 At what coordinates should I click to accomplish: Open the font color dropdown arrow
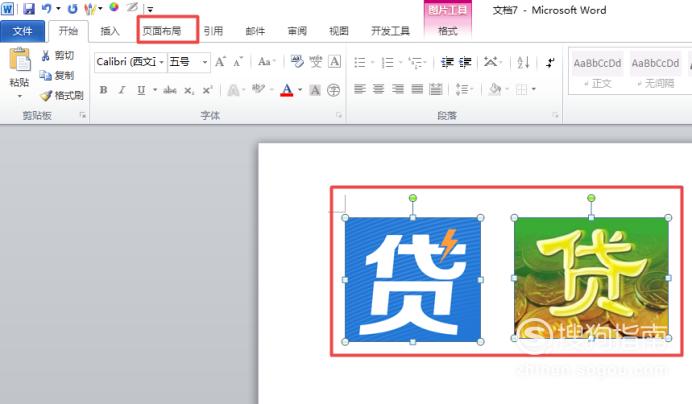[300, 90]
